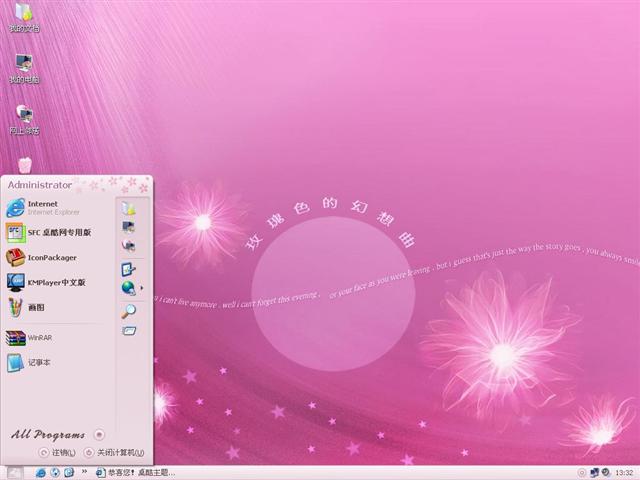This screenshot has height=480, width=640.
Task: Click the system tray clock
Action: (624, 472)
